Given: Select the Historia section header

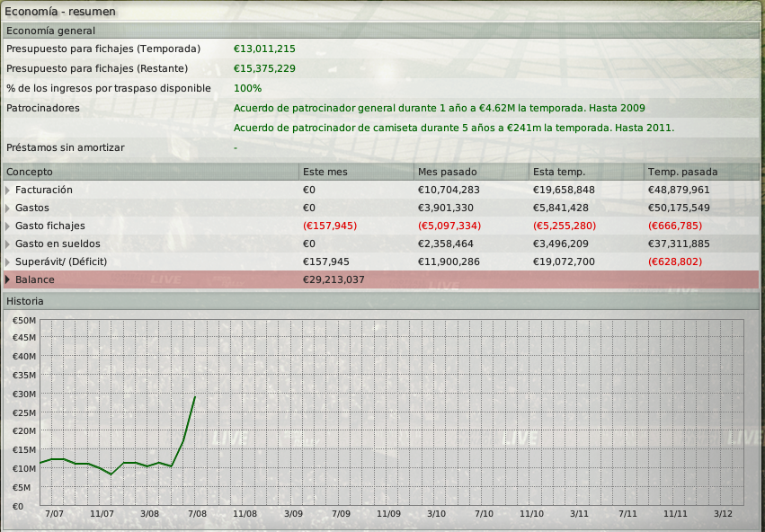Looking at the screenshot, I should pyautogui.click(x=381, y=301).
